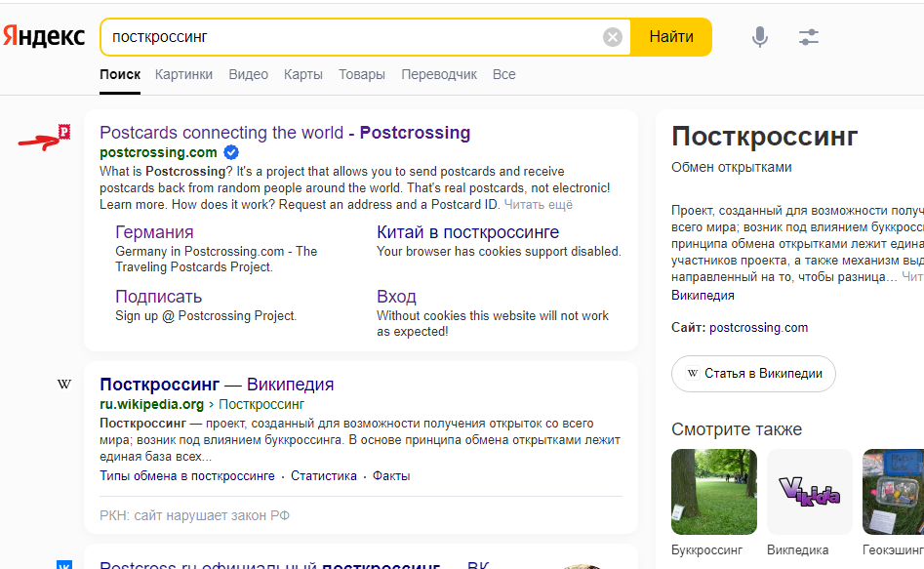This screenshot has width=924, height=569.
Task: Open the Китай в посткроссинге sitelink
Action: click(x=468, y=231)
